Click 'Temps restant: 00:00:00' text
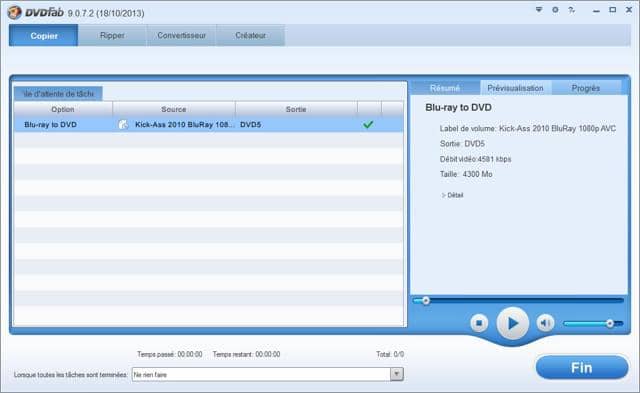The width and height of the screenshot is (640, 393). tap(247, 354)
